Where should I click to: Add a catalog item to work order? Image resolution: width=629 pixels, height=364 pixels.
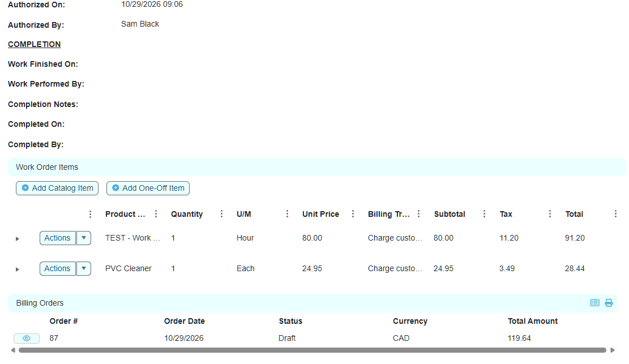[57, 188]
